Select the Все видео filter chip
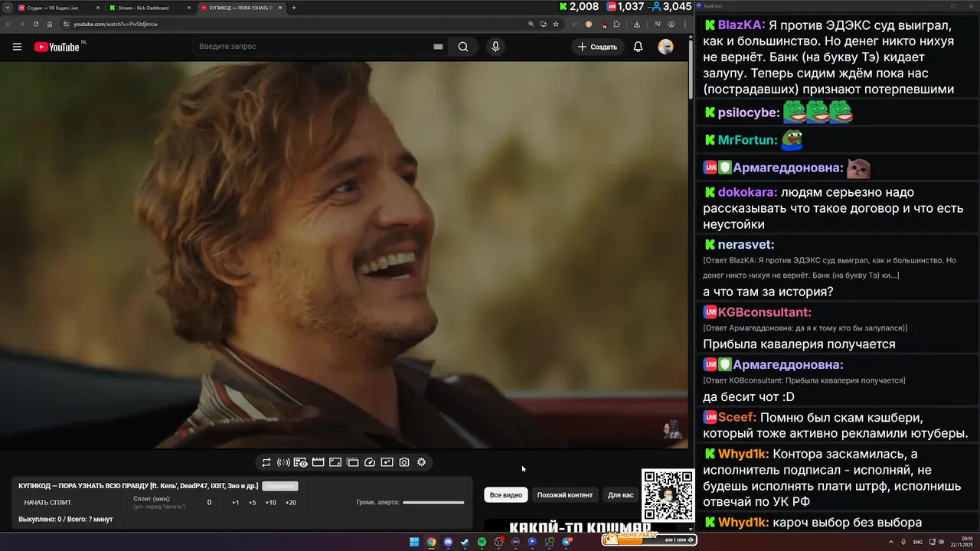The height and width of the screenshot is (551, 980). [x=506, y=495]
